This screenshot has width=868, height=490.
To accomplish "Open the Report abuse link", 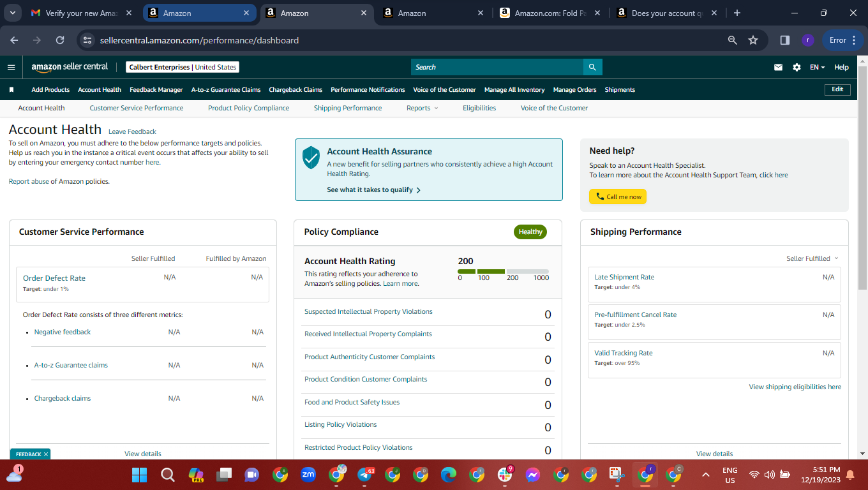I will [29, 182].
